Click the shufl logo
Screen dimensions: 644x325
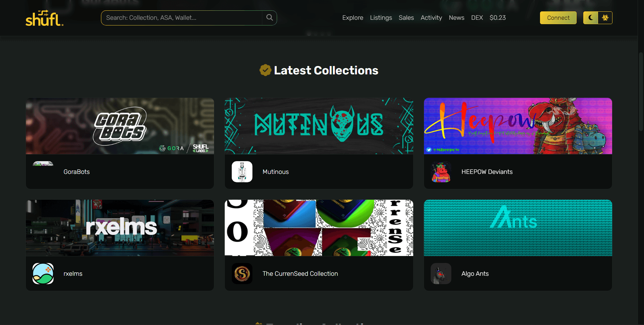(x=45, y=18)
